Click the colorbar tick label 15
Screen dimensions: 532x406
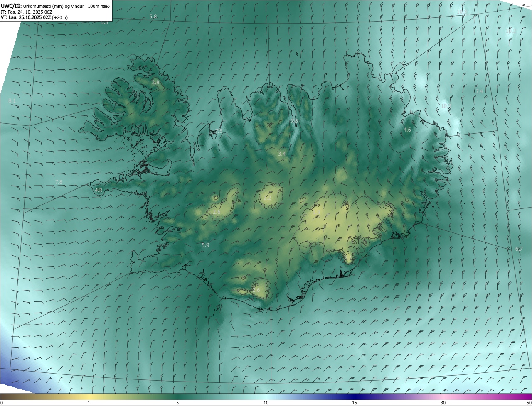(355, 403)
